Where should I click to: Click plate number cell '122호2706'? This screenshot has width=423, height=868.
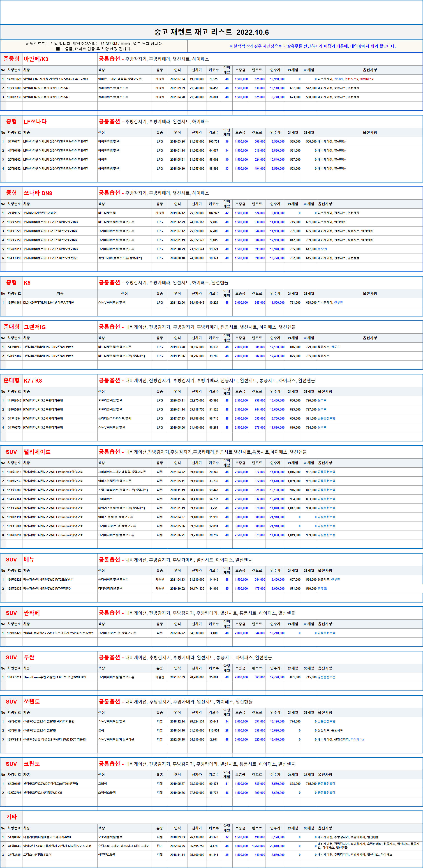(x=14, y=792)
